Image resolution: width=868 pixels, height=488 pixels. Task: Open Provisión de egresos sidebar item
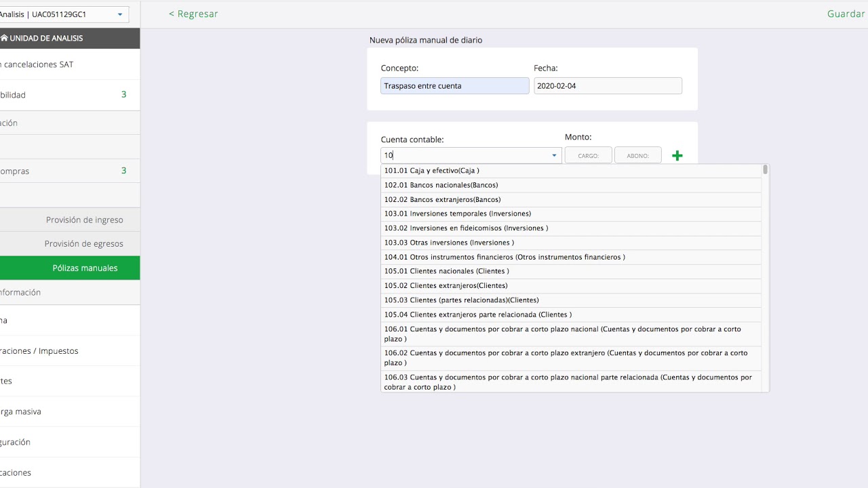70,244
